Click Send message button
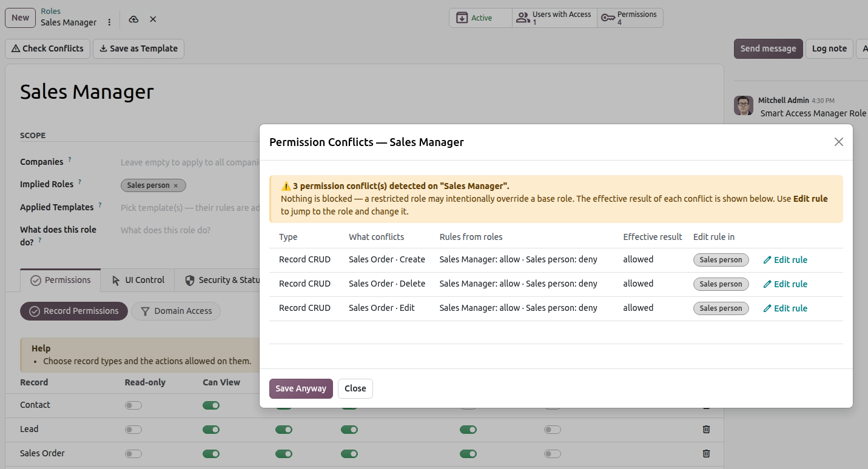This screenshot has height=469, width=868. click(x=768, y=48)
